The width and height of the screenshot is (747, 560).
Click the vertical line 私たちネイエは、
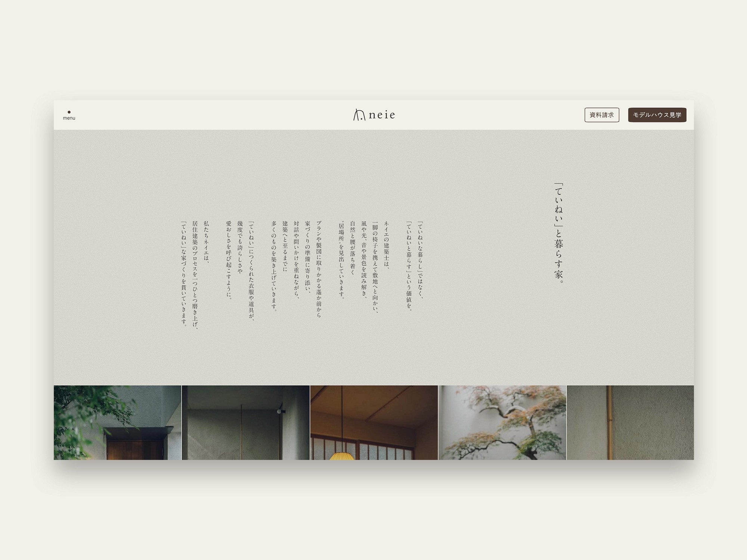click(x=206, y=242)
